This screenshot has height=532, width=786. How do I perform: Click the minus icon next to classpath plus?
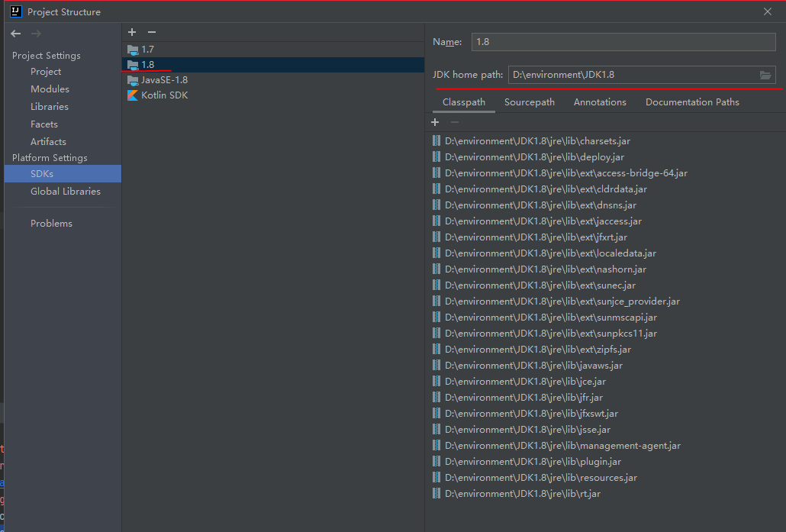tap(454, 121)
